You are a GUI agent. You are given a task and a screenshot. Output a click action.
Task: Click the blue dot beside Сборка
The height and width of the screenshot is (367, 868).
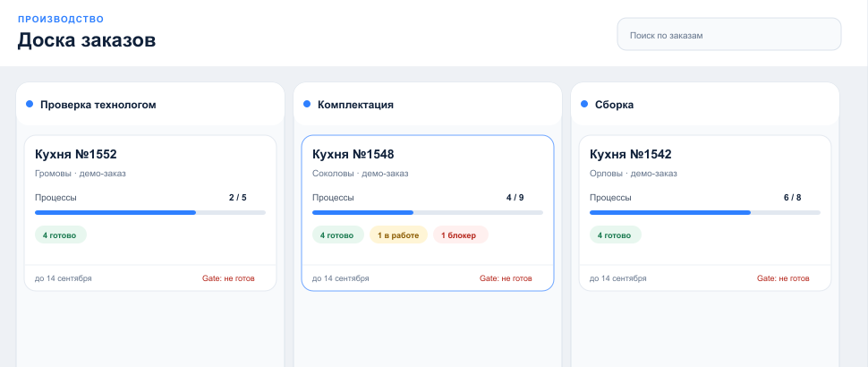pos(584,104)
